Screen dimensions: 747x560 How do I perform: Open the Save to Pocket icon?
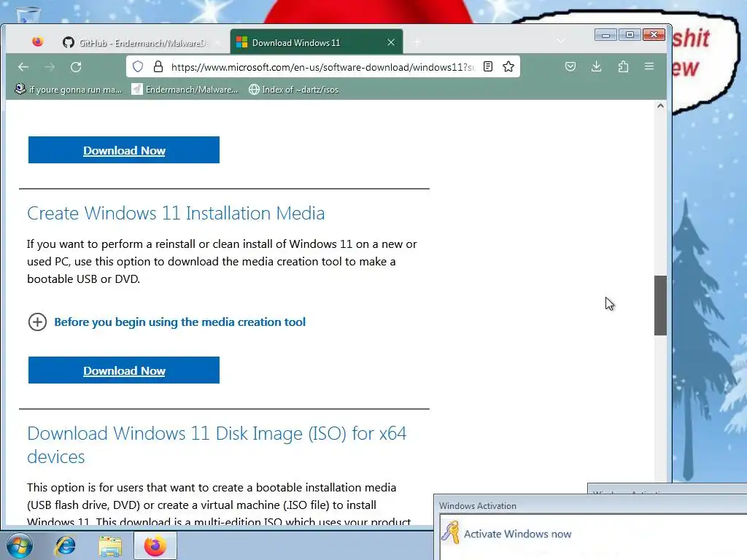(x=570, y=66)
